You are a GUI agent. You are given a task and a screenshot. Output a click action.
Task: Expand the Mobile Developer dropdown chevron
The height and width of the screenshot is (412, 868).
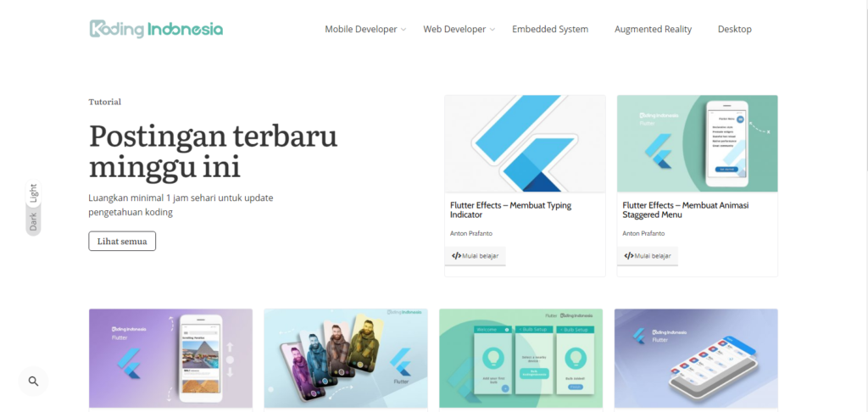[403, 30]
